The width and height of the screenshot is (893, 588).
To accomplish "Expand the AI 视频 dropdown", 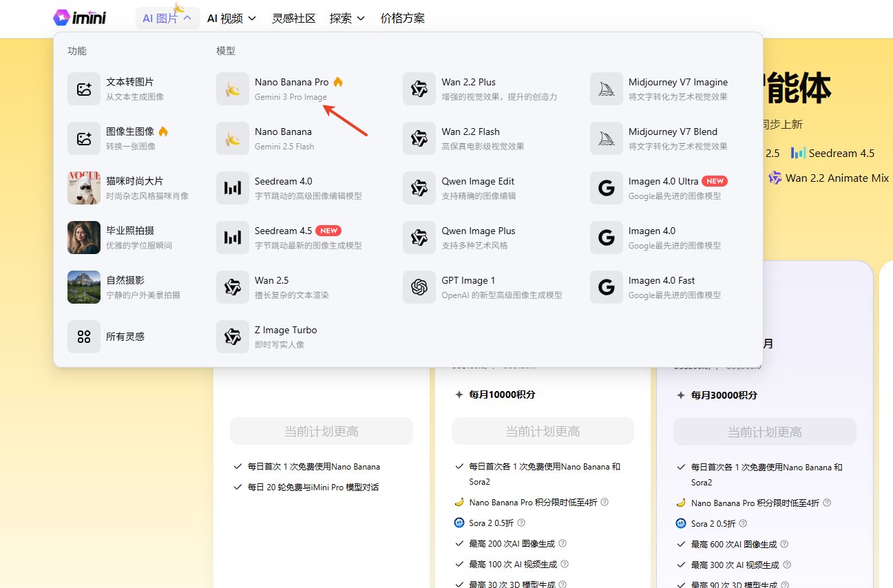I will coord(231,18).
